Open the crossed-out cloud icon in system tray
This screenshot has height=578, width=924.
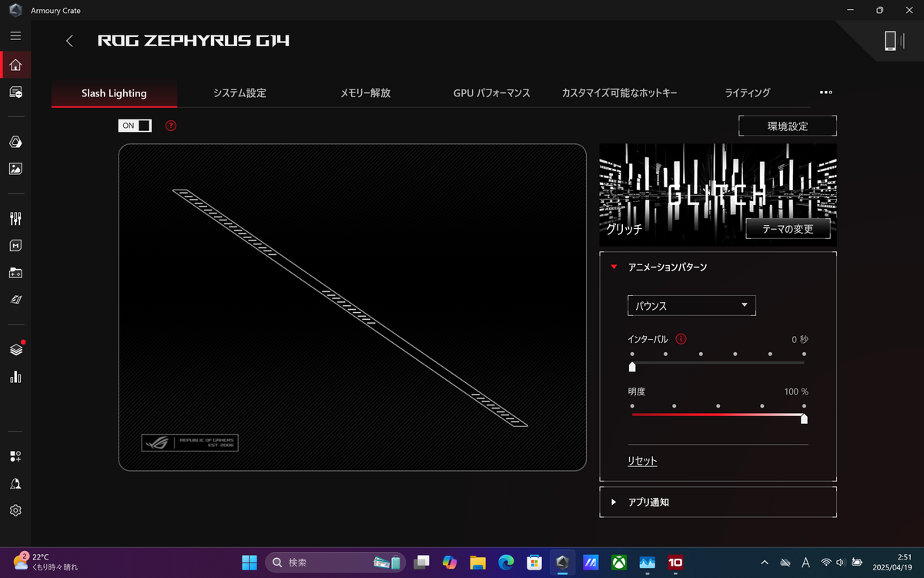[785, 563]
